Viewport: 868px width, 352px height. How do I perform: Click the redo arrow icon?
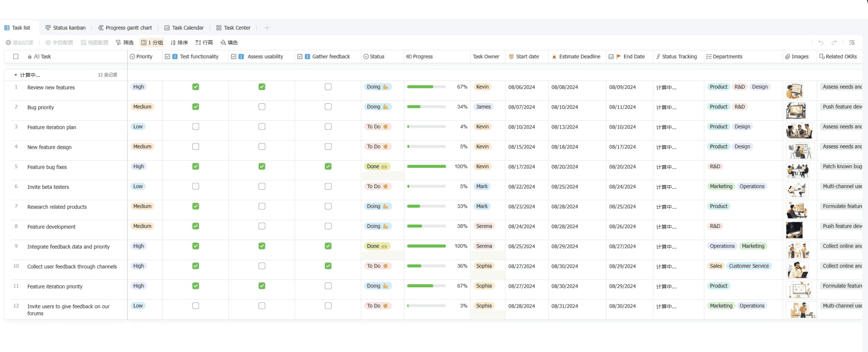tap(834, 42)
